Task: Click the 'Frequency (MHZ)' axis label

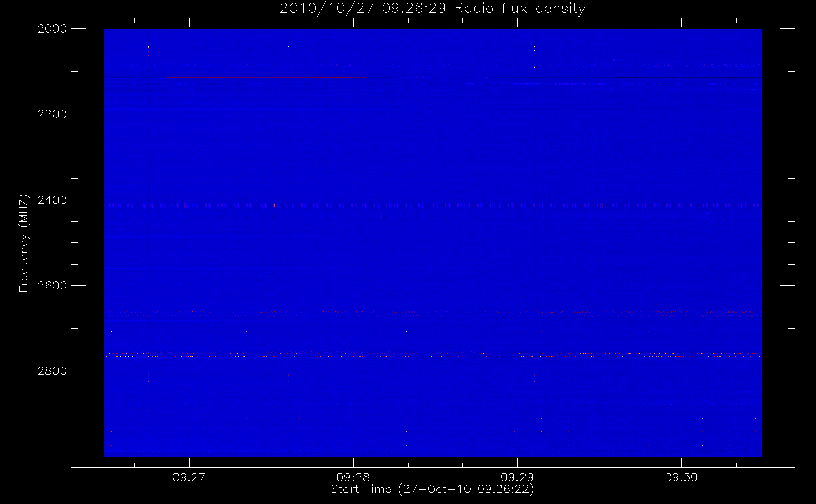Action: pyautogui.click(x=24, y=243)
